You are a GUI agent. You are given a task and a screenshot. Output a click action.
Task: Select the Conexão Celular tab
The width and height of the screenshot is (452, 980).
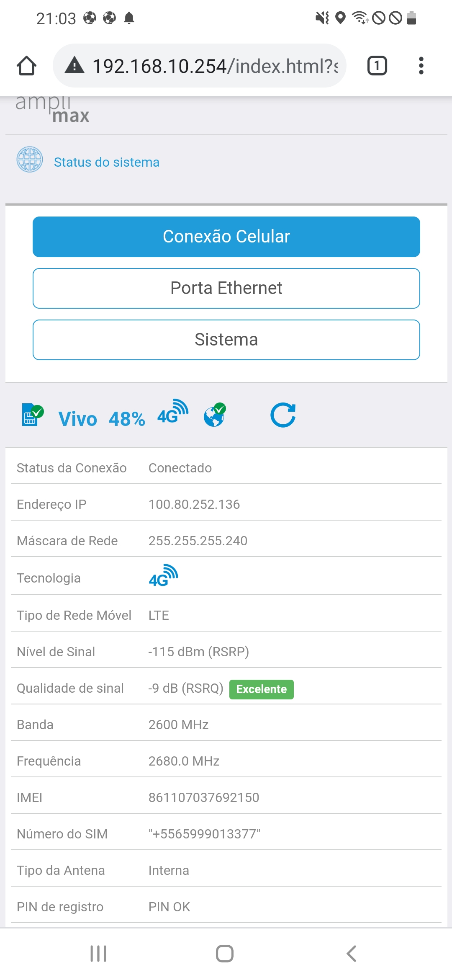pos(226,237)
